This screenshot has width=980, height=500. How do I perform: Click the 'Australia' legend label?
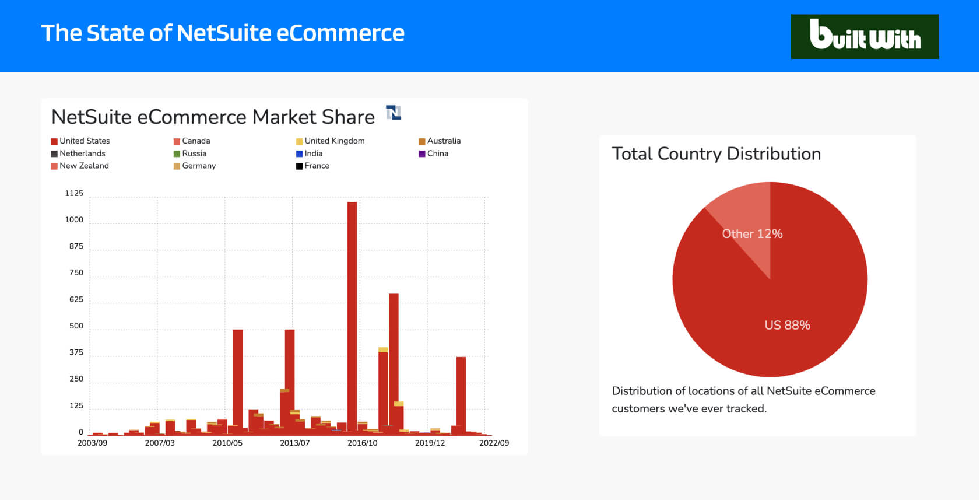(x=444, y=141)
